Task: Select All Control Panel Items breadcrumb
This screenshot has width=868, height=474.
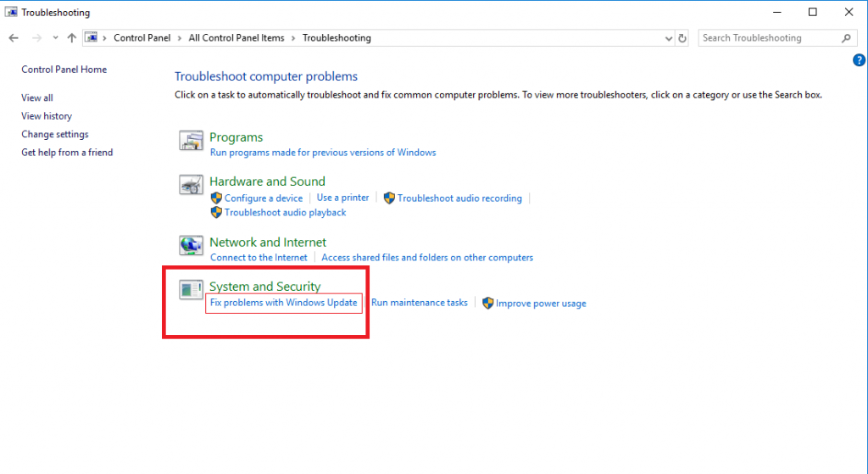Action: pyautogui.click(x=236, y=37)
